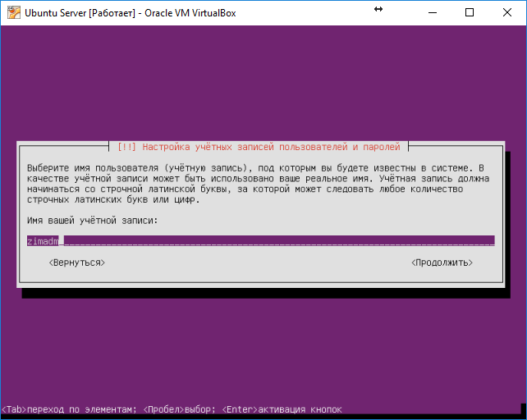This screenshot has height=420, width=527.
Task: Click the hint "<Пробел>выбор"
Action: point(178,409)
